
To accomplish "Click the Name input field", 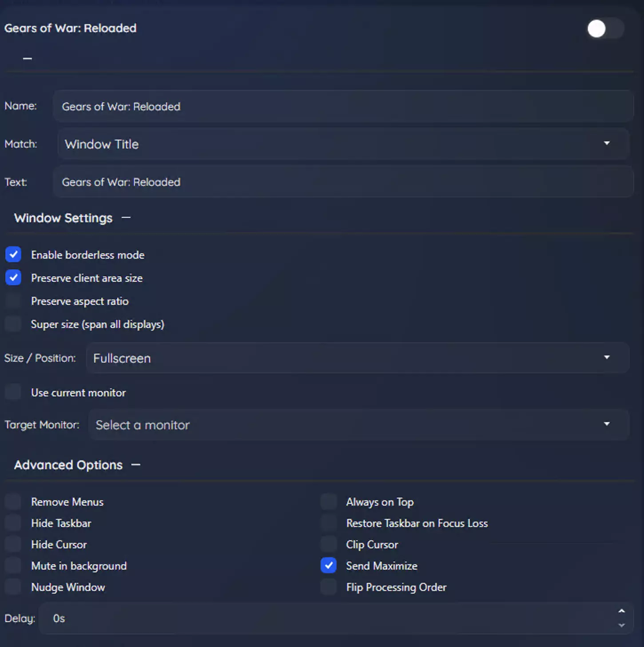I will click(343, 107).
